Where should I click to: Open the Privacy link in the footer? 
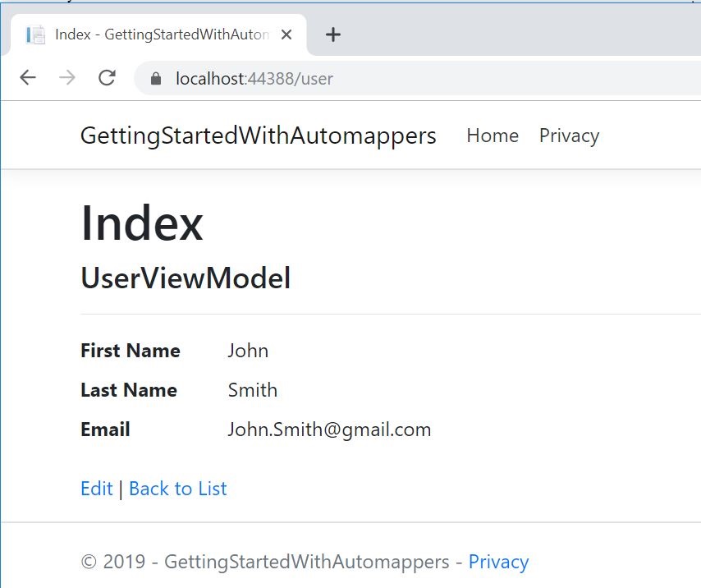click(x=498, y=562)
